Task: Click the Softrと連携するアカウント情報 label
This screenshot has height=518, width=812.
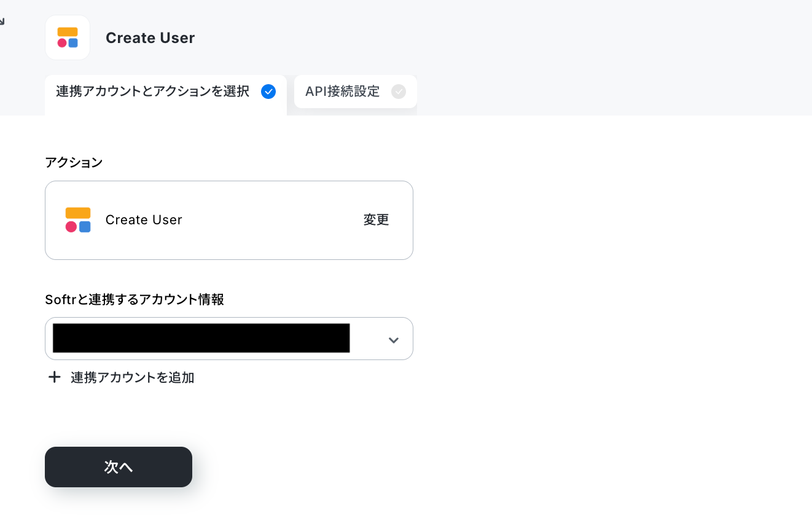Action: [x=135, y=299]
